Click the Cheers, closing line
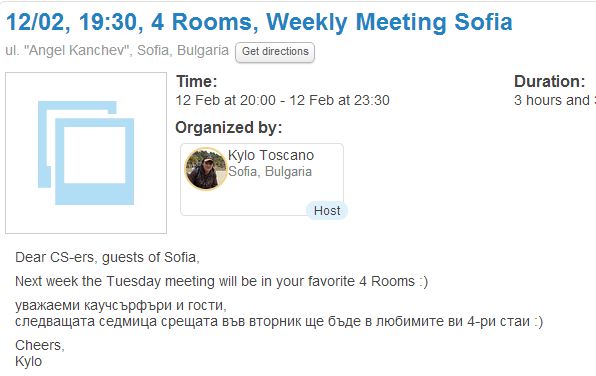Image resolution: width=596 pixels, height=376 pixels. [40, 345]
